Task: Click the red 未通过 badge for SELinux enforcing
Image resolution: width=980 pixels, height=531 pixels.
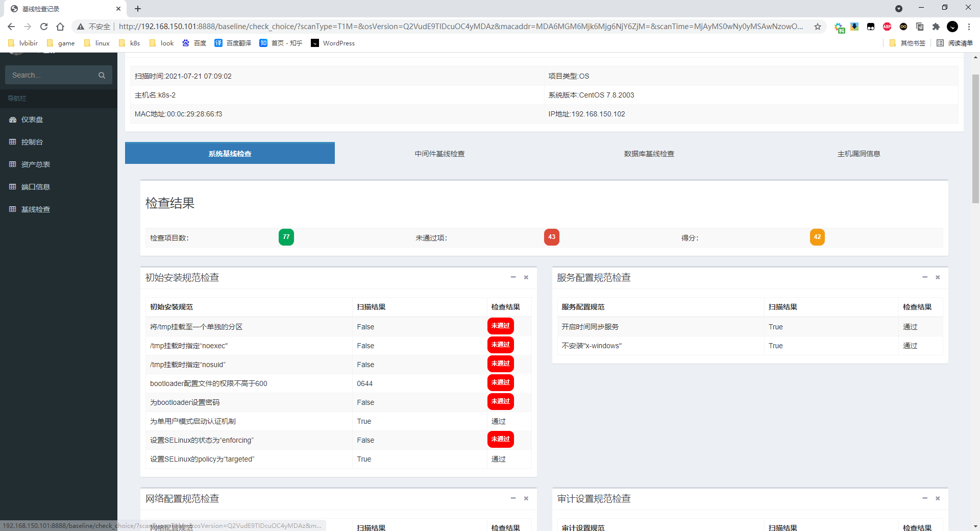Action: click(x=500, y=440)
